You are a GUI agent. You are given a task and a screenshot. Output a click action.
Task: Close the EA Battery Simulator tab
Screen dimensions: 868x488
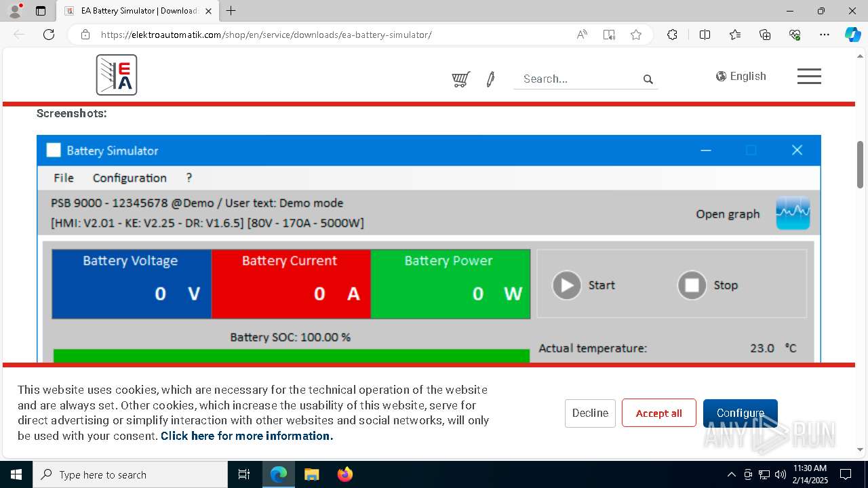[209, 11]
